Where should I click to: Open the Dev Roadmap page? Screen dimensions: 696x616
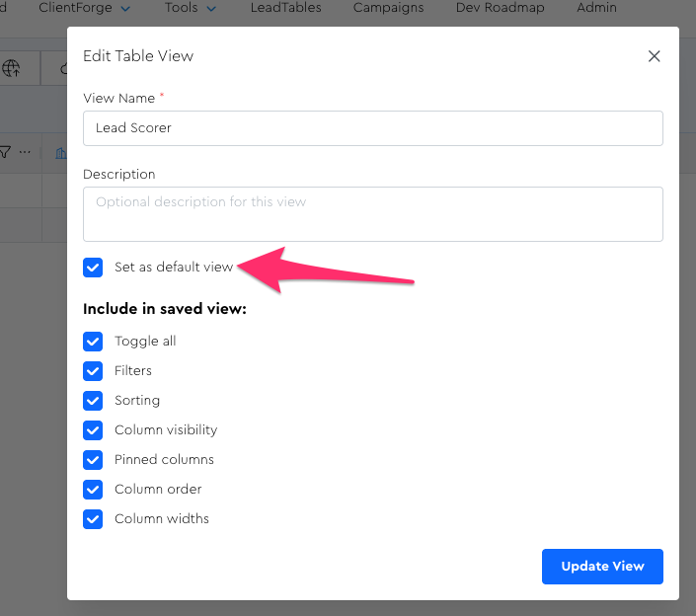[500, 8]
